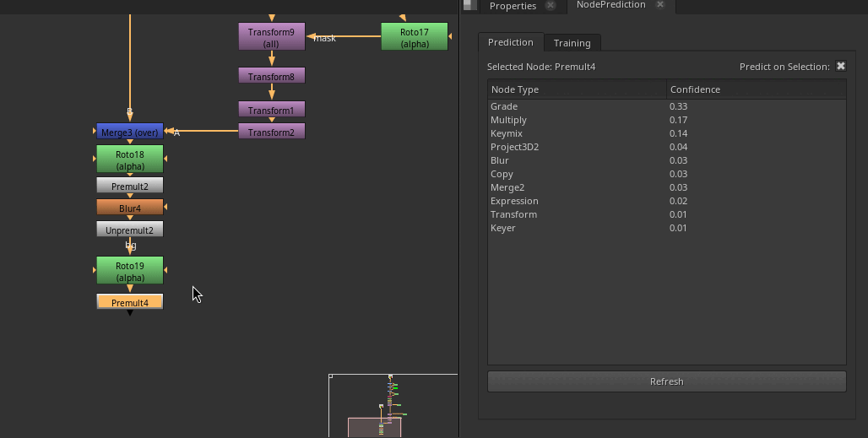Switch to the Properties tab
Screen dimensions: 868x438
(x=513, y=6)
